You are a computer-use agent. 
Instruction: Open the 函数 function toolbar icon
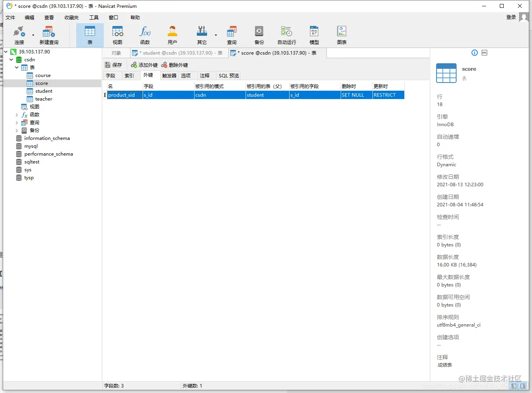click(x=145, y=35)
